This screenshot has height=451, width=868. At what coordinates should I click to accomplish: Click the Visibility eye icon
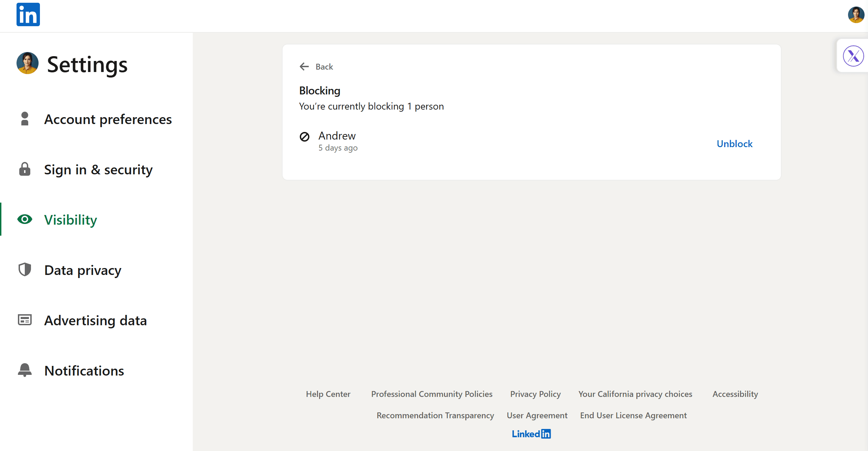point(25,219)
